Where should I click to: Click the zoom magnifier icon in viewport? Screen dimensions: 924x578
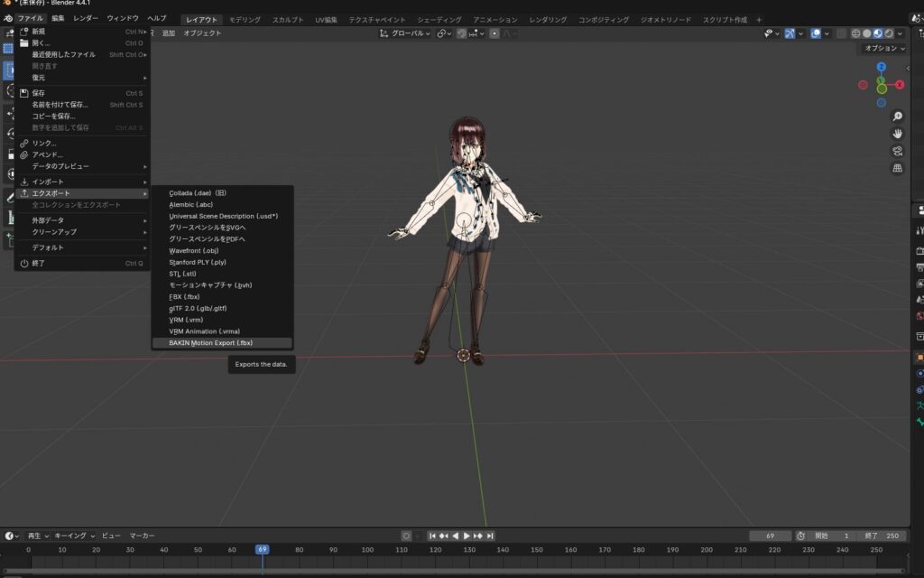[x=897, y=117]
